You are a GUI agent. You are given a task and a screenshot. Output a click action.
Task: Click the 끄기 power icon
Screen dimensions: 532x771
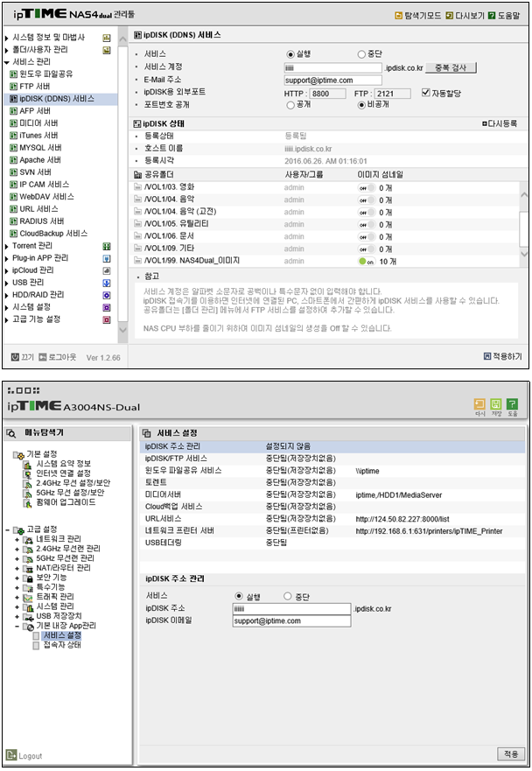pos(15,357)
